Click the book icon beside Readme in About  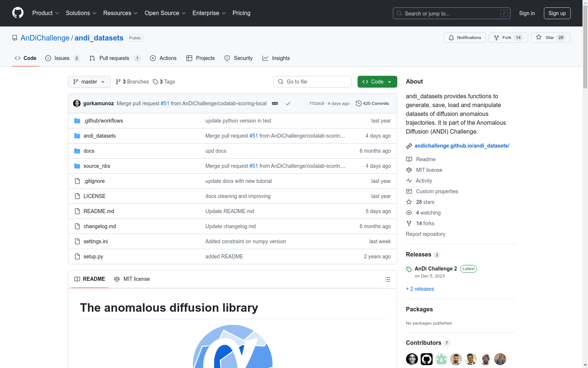[409, 159]
